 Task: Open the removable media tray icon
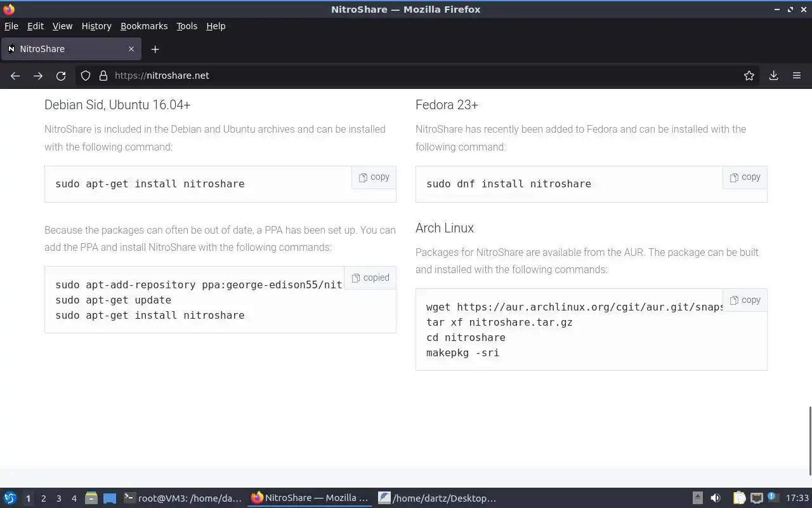(697, 498)
